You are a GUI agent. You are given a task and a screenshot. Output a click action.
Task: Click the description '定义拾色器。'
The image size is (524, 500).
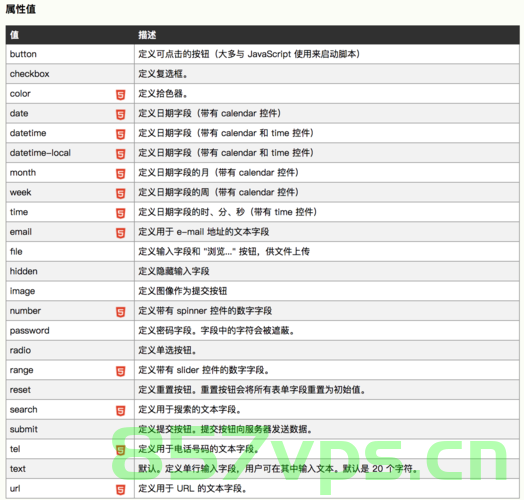[163, 94]
